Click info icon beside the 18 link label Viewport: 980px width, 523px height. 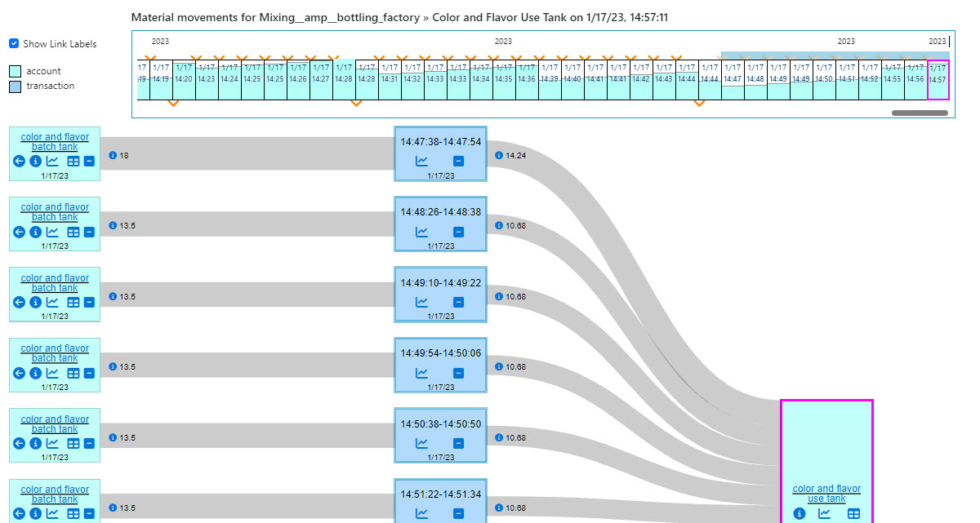tap(113, 155)
